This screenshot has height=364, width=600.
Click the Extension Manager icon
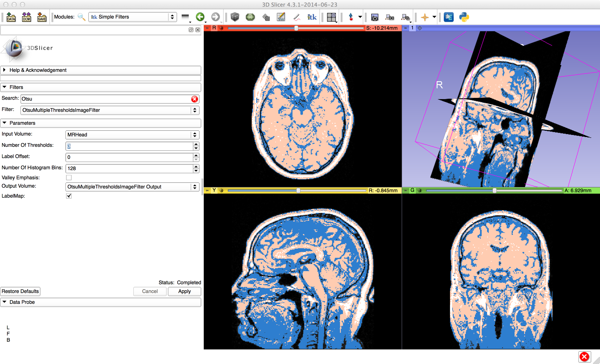(449, 17)
